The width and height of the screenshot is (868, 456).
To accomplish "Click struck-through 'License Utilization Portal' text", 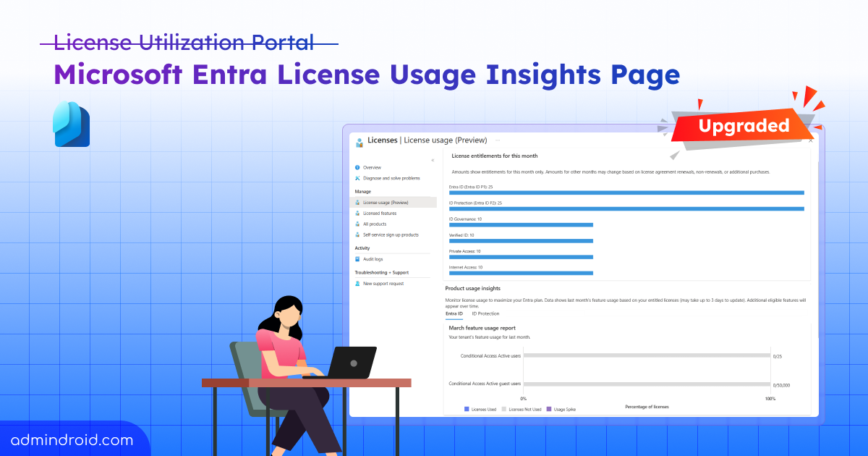I will click(x=184, y=43).
